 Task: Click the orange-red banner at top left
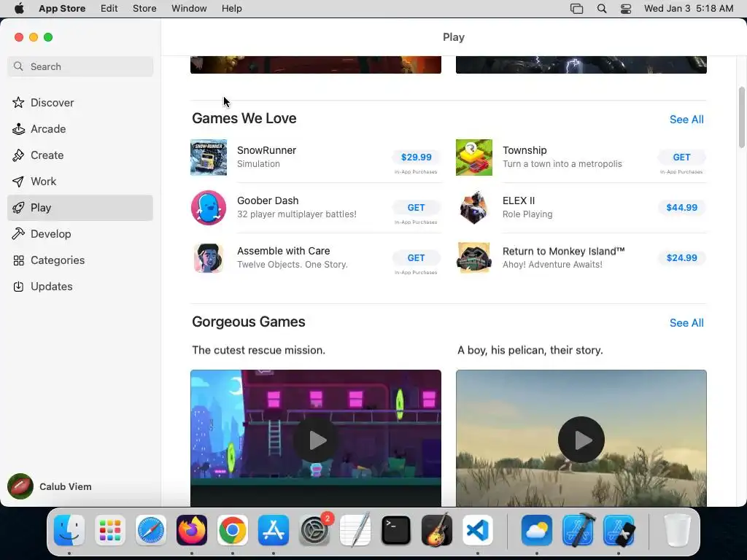pos(315,65)
